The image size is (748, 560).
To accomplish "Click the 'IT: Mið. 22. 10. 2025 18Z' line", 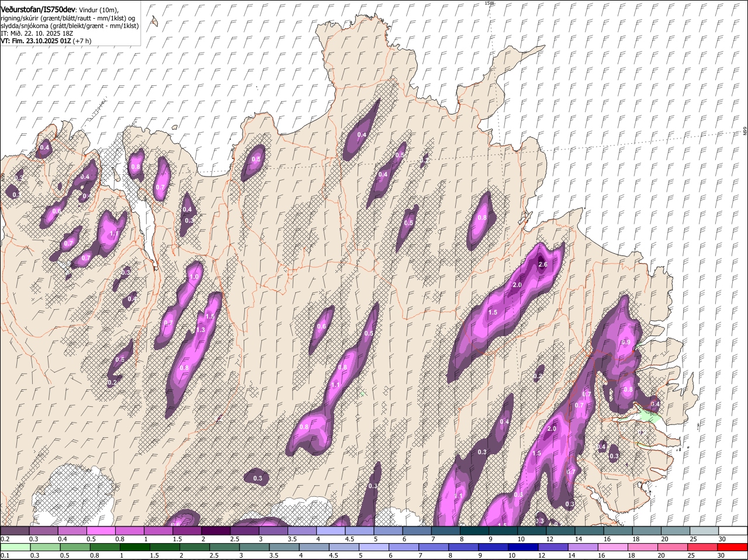I will [x=37, y=33].
